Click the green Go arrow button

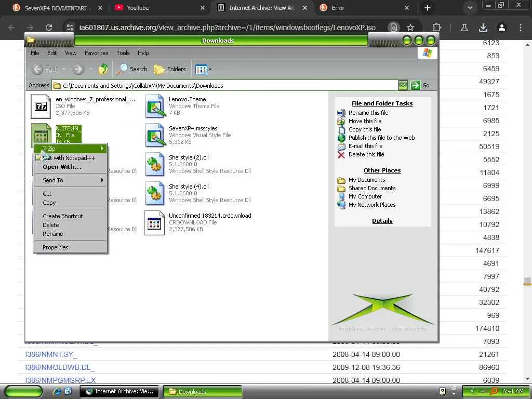[x=415, y=85]
